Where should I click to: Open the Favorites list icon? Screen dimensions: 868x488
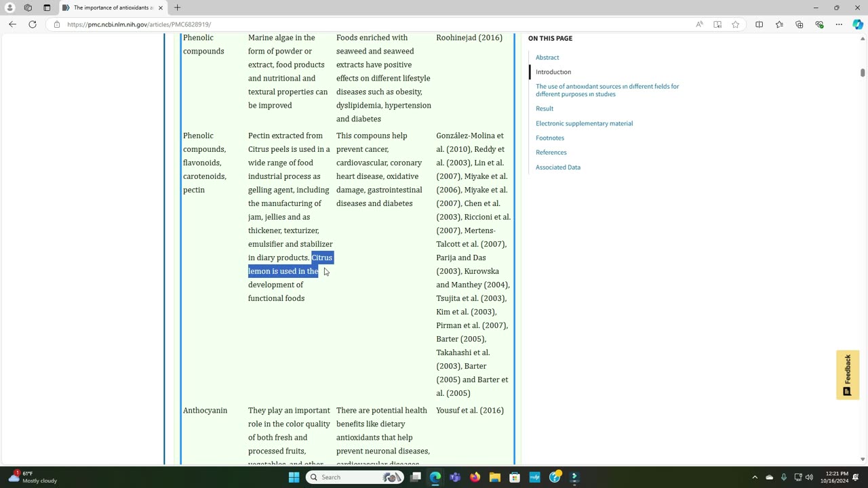[779, 24]
